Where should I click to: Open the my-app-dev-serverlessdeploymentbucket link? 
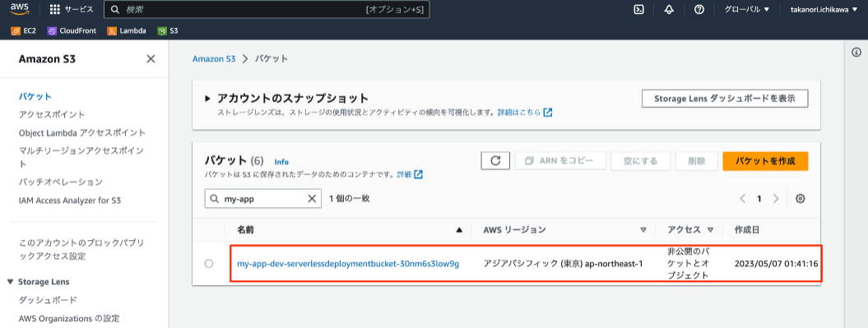tap(348, 264)
